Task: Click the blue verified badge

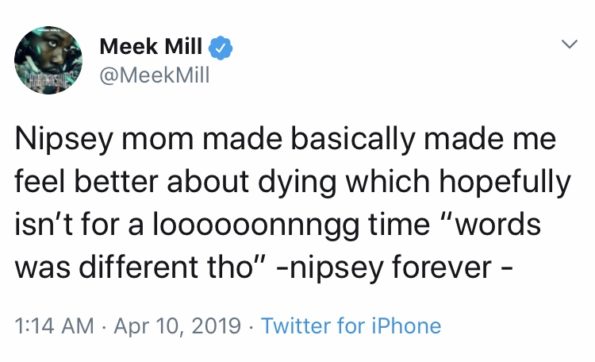Action: pyautogui.click(x=220, y=48)
